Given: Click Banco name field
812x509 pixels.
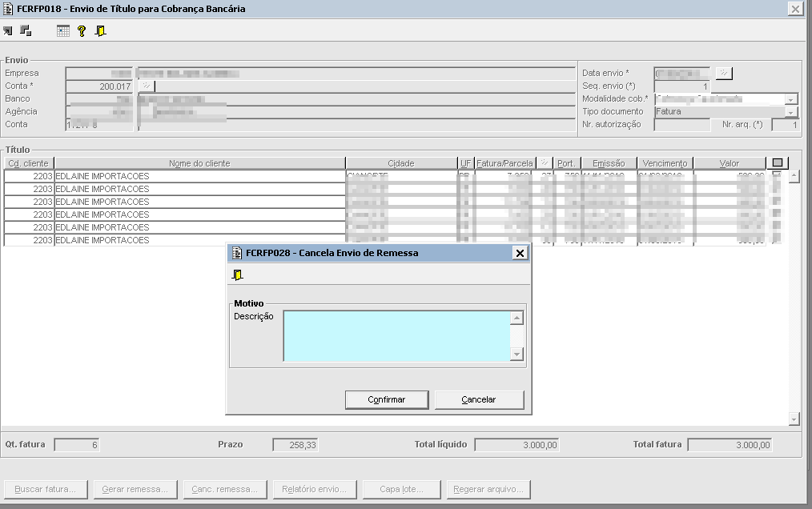Looking at the screenshot, I should click(356, 99).
